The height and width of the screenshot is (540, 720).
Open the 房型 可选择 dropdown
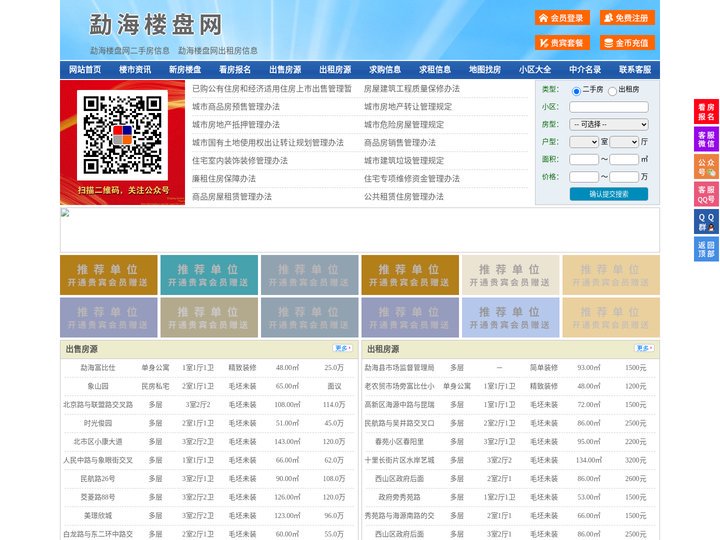pyautogui.click(x=609, y=124)
